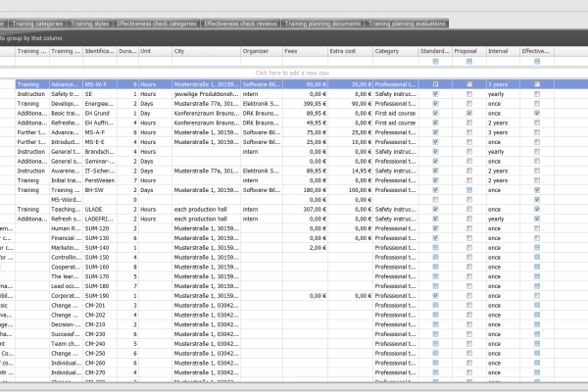This screenshot has height=392, width=588.
Task: Select the '307,00 €' fees cell
Action: pyautogui.click(x=305, y=210)
